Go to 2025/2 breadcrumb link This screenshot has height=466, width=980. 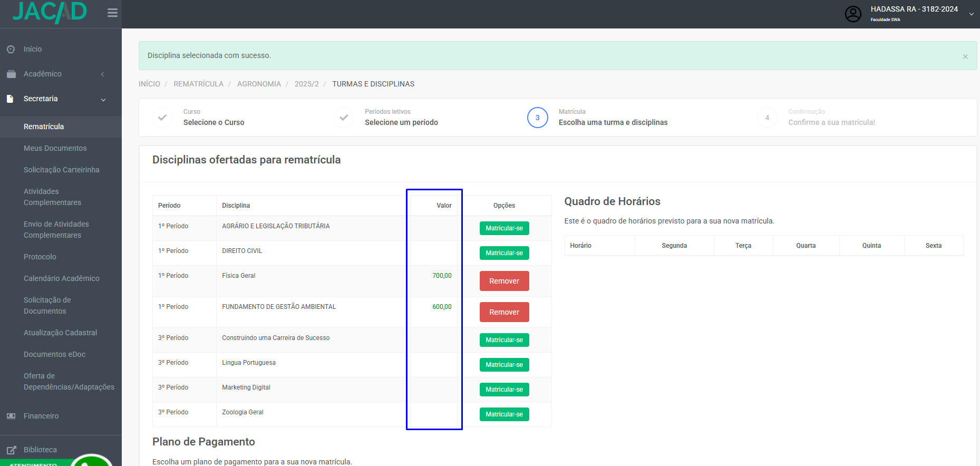[307, 84]
